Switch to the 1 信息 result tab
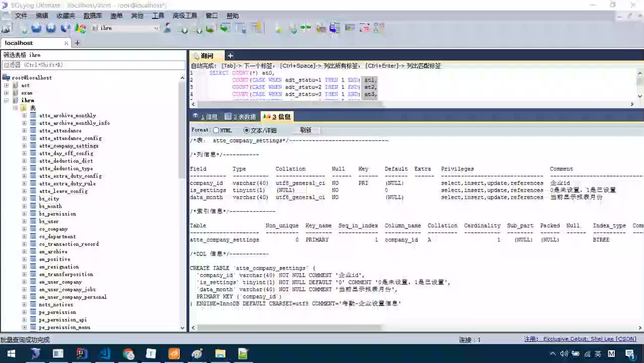This screenshot has height=363, width=644. coord(205,116)
